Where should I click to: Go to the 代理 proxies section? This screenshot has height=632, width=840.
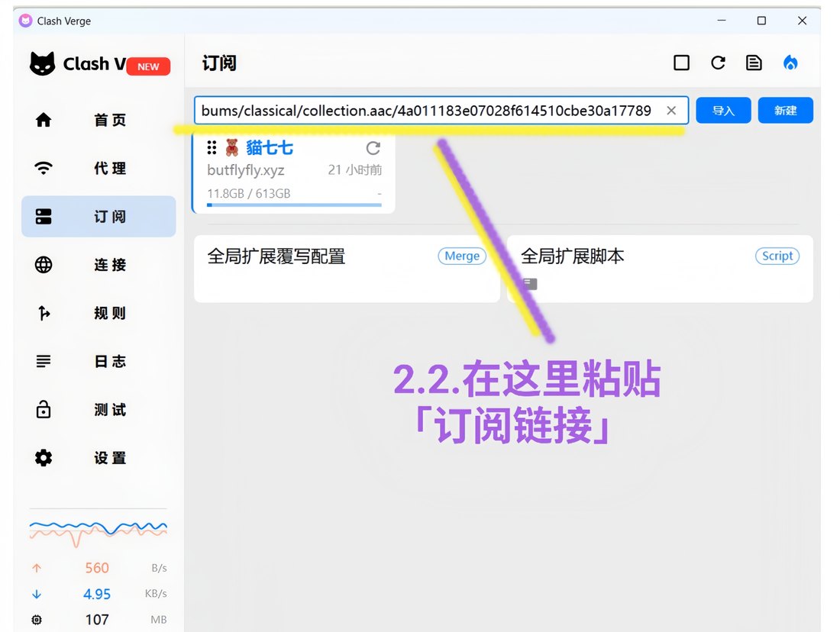click(x=99, y=168)
